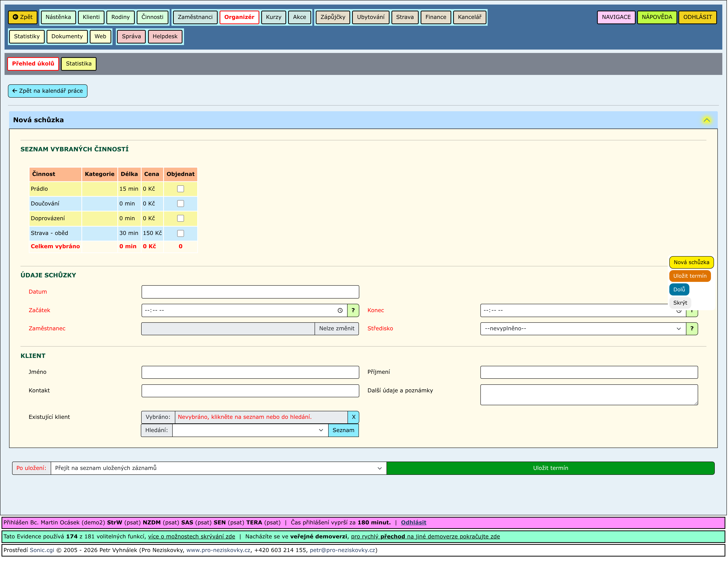The height and width of the screenshot is (566, 728).
Task: Check Objednat for Prádlo
Action: [180, 189]
